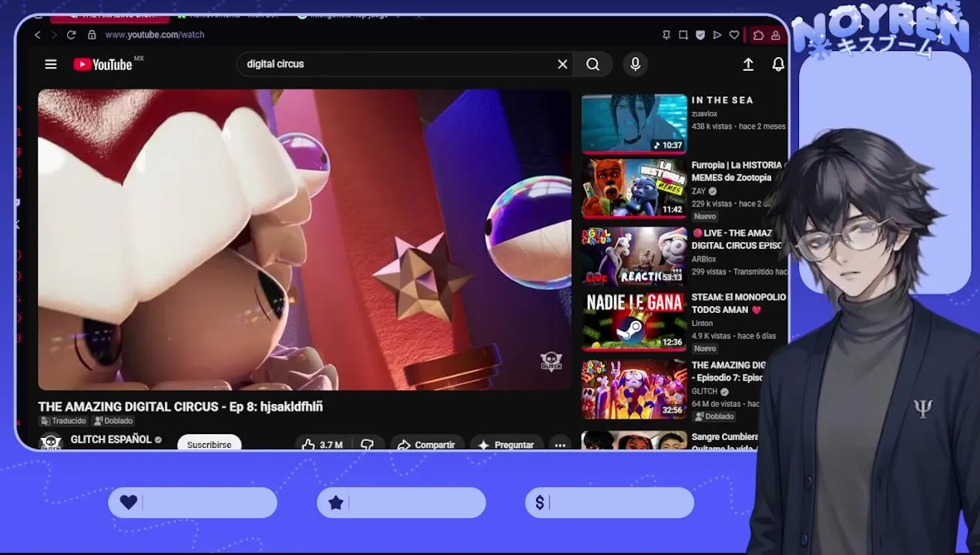Open the GLITCH channel name under Episodio 7

704,392
